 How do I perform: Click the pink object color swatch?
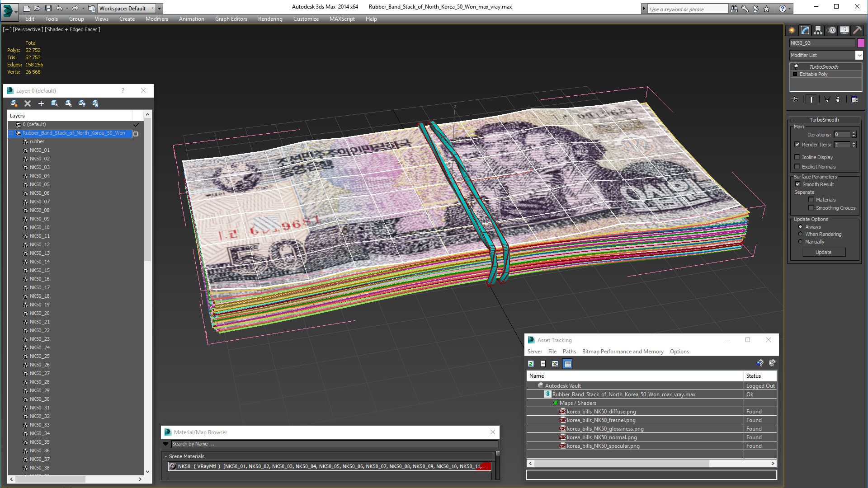[x=861, y=43]
